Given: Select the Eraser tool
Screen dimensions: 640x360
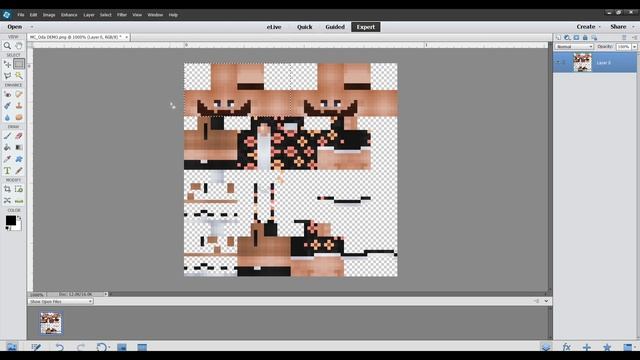Looking at the screenshot, I should coord(19,136).
